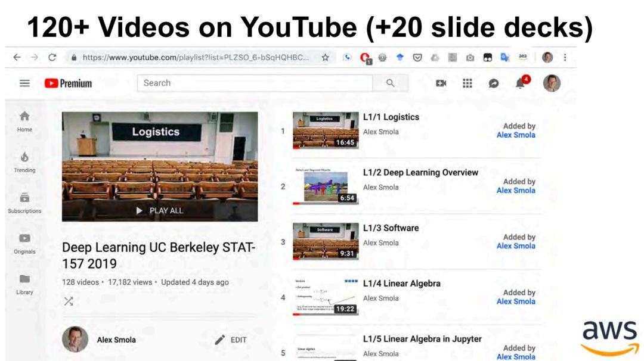The width and height of the screenshot is (644, 361).
Task: Open the L1/1 Logistics title link
Action: tap(391, 117)
